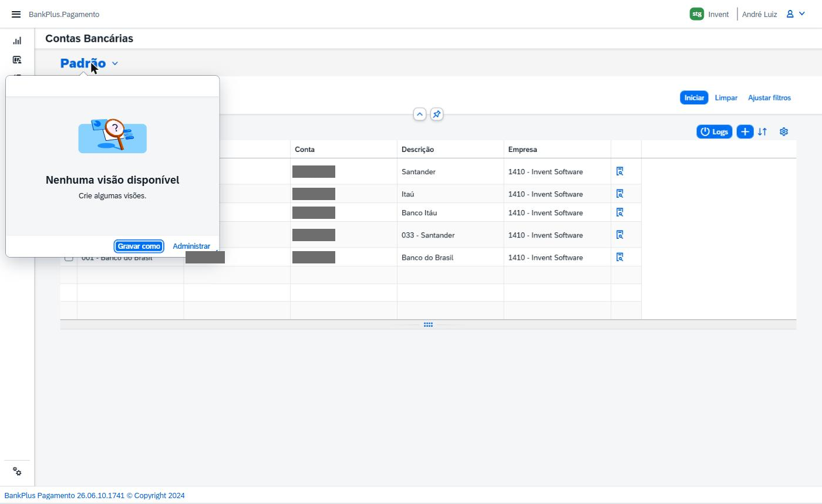
Task: Expand the user account menu chevron
Action: pos(802,14)
